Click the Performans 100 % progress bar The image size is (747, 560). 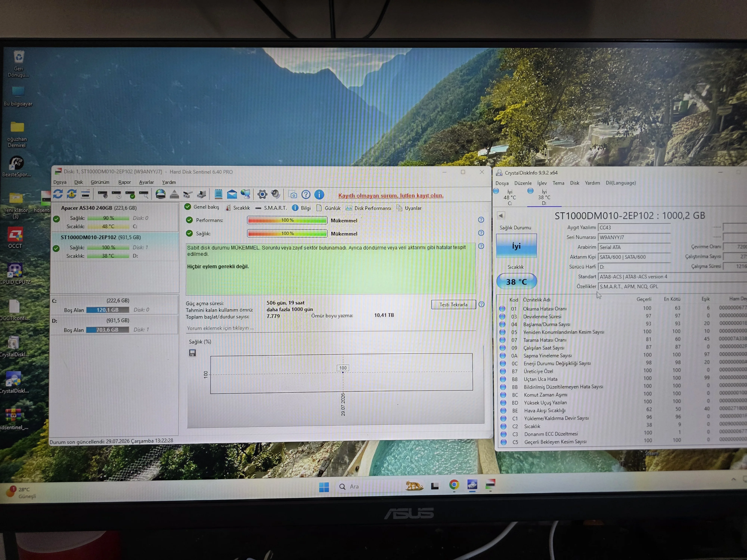tap(287, 220)
